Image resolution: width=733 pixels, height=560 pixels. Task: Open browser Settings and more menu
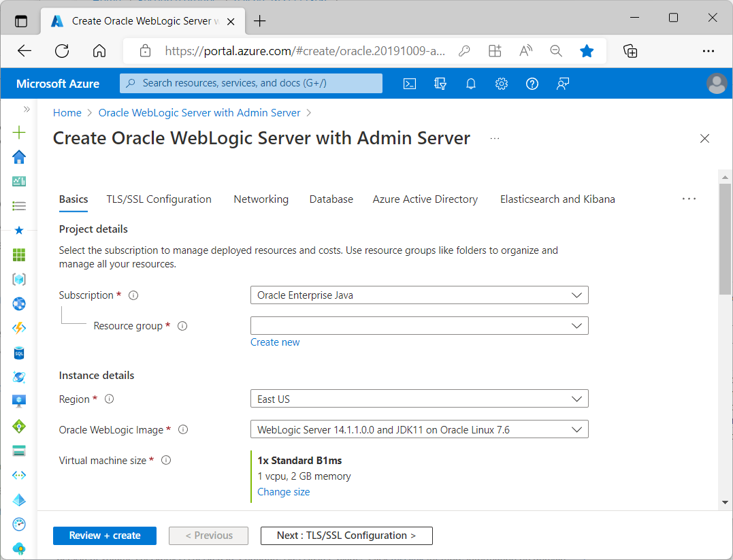tap(708, 50)
